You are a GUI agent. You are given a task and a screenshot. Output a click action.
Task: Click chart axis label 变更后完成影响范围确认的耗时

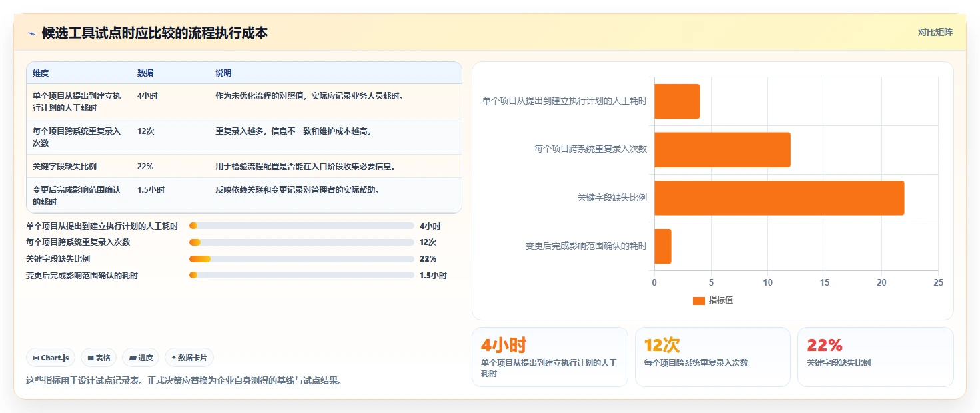click(586, 246)
